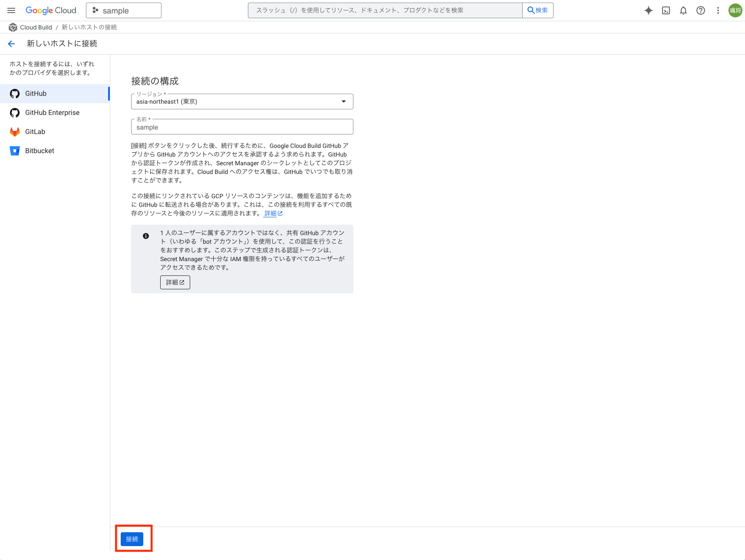Image resolution: width=745 pixels, height=560 pixels.
Task: Open the main navigation hamburger menu
Action: point(11,10)
